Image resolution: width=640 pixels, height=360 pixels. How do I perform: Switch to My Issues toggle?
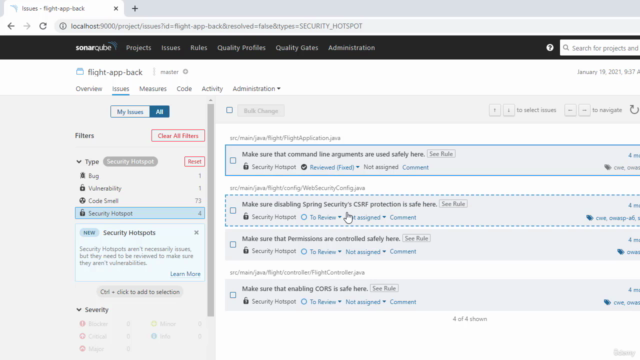pyautogui.click(x=130, y=111)
